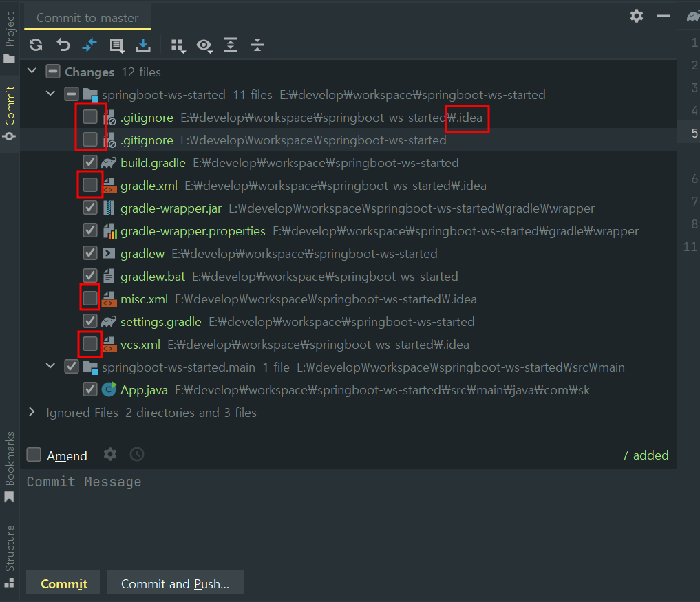Collapse the Changes root node
The width and height of the screenshot is (700, 602).
[32, 72]
